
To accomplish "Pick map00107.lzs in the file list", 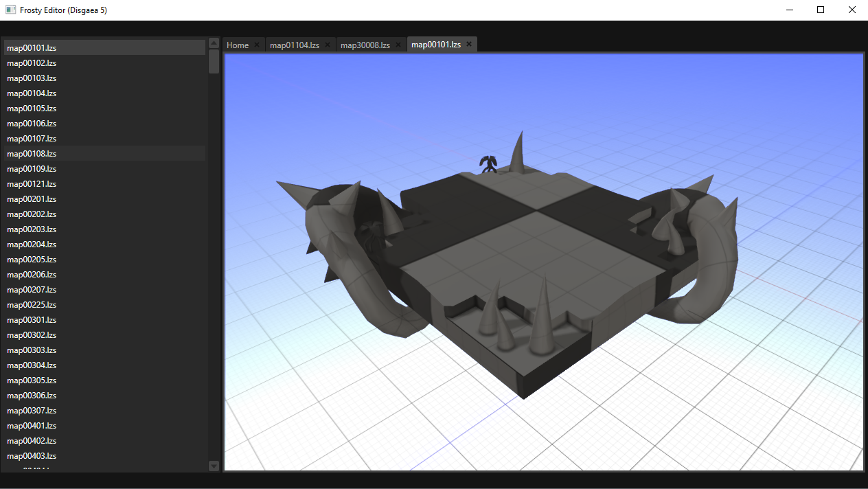I will (x=104, y=138).
